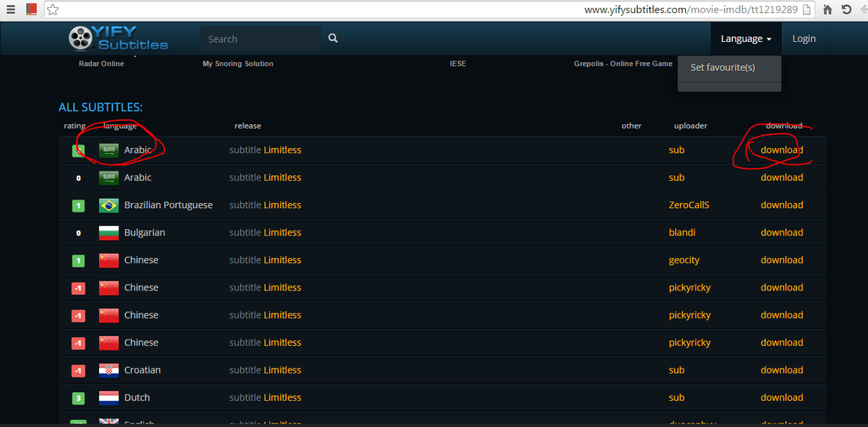The height and width of the screenshot is (427, 868).
Task: Click the Grepolis - Online Free Game ad
Action: click(x=623, y=64)
